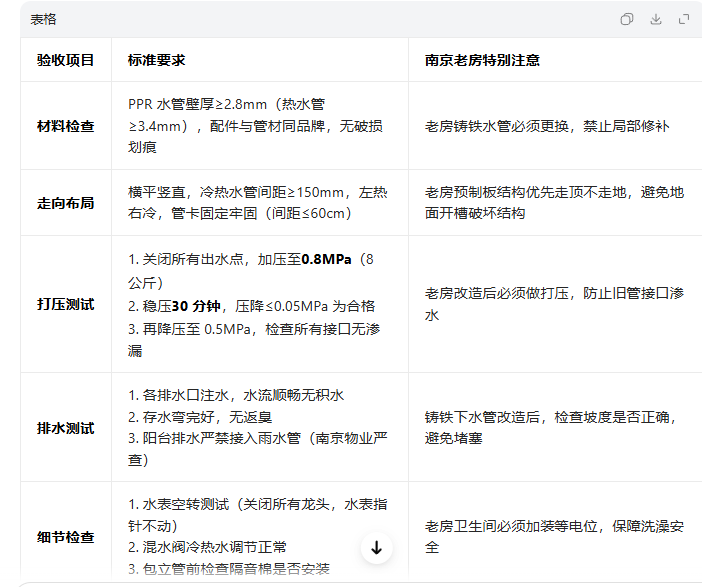Click the 再降压至 0.5MPa line
The height and width of the screenshot is (587, 702).
(x=254, y=340)
